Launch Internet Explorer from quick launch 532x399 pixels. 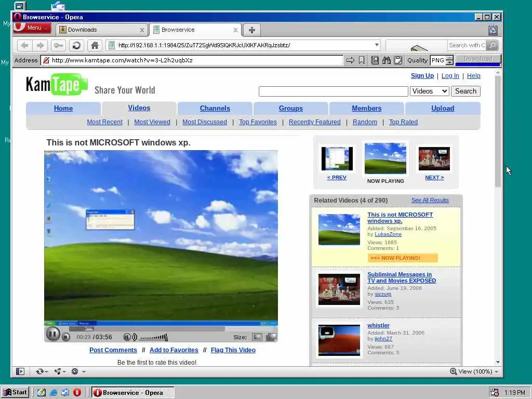pyautogui.click(x=54, y=393)
